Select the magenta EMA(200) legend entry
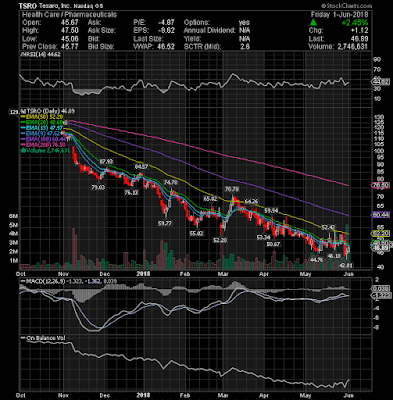 click(x=44, y=145)
